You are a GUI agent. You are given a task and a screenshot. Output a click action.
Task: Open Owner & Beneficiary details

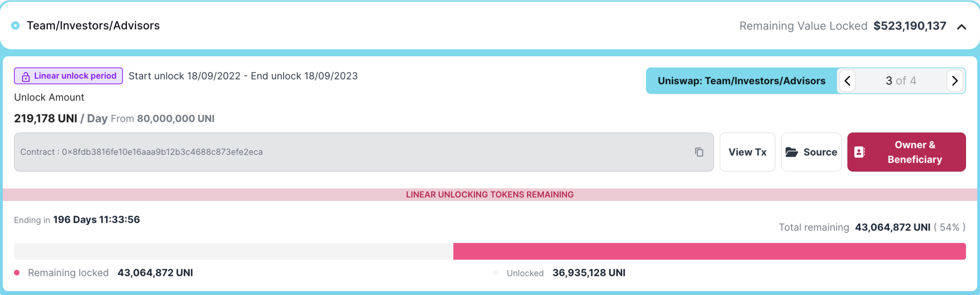tap(906, 152)
